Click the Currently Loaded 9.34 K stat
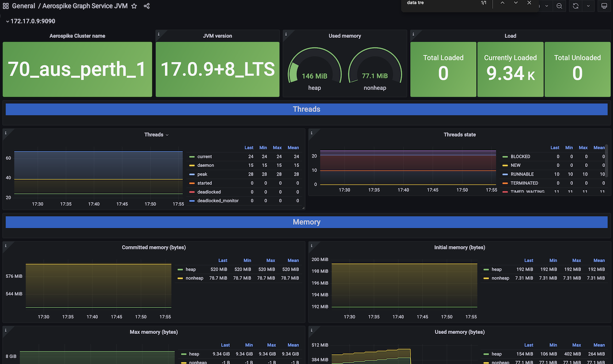Image resolution: width=613 pixels, height=364 pixels. 511,69
